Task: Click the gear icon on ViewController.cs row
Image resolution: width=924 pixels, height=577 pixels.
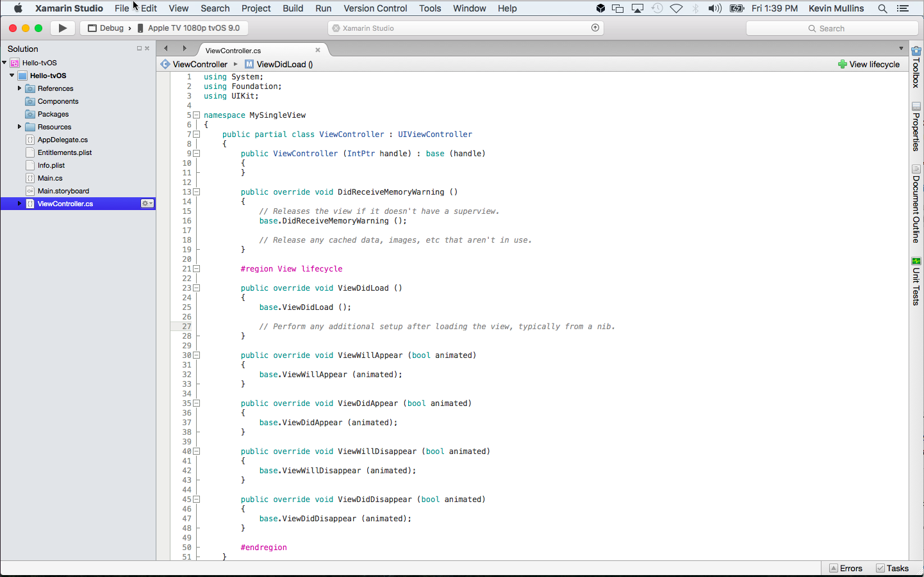Action: pyautogui.click(x=147, y=204)
